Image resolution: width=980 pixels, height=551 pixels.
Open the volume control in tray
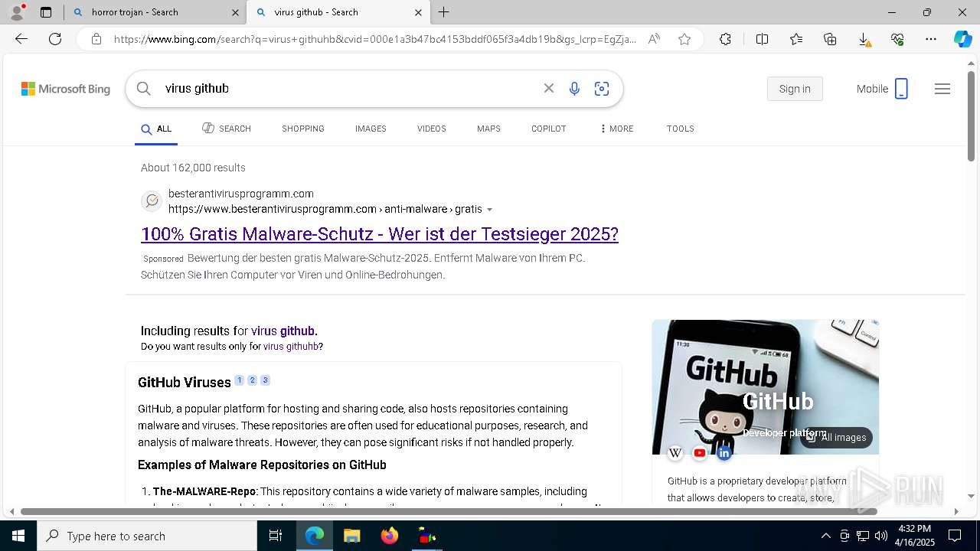[x=881, y=536]
